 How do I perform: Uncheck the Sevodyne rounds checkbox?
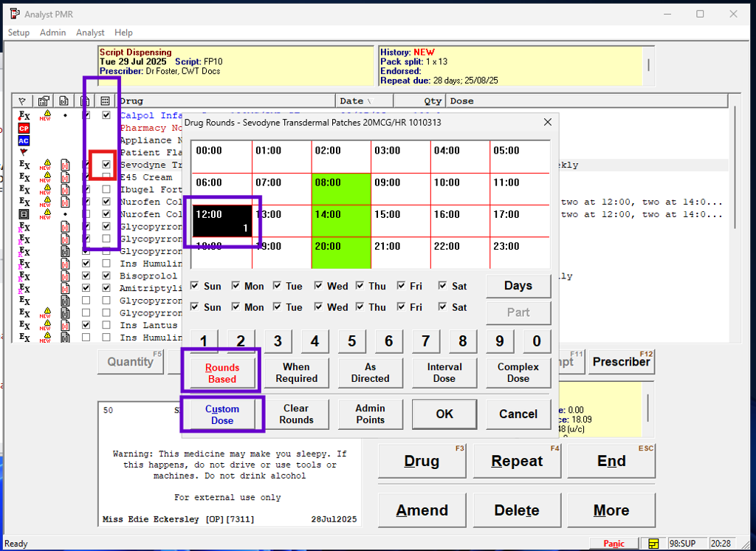click(106, 165)
